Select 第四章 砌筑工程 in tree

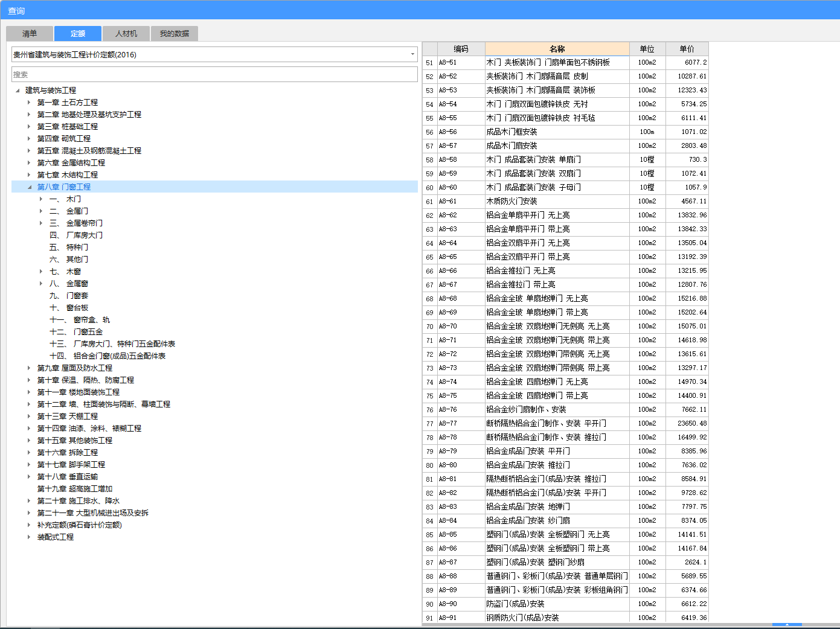64,139
